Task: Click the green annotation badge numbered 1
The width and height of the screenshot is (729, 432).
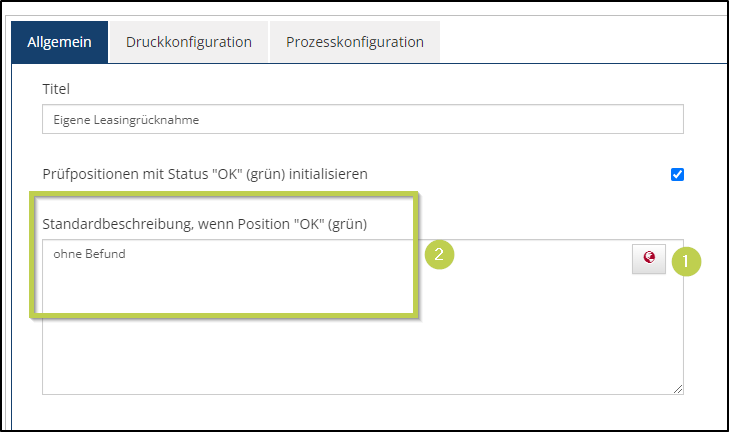Action: (686, 261)
